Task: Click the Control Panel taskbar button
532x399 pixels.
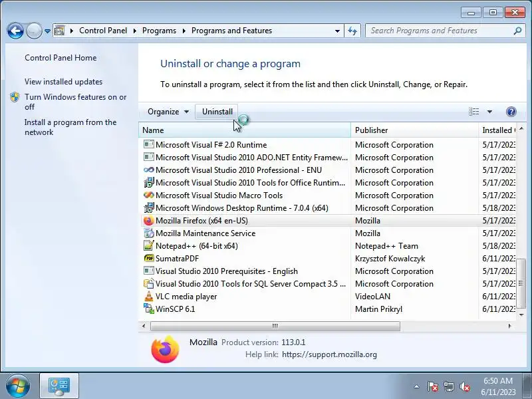Action: 59,386
